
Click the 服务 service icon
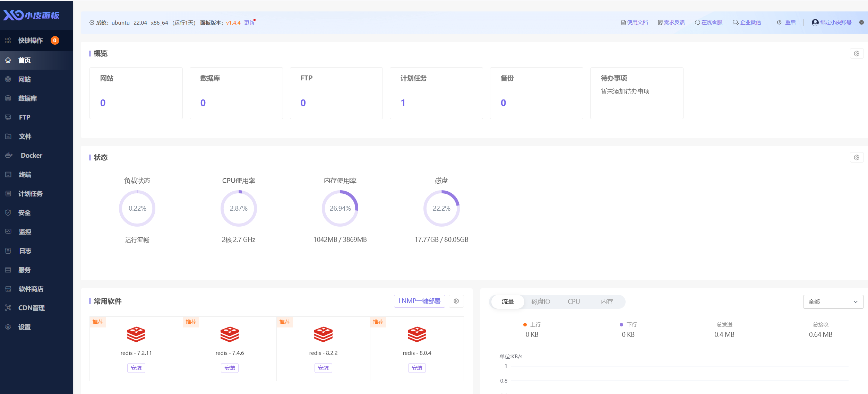point(8,270)
